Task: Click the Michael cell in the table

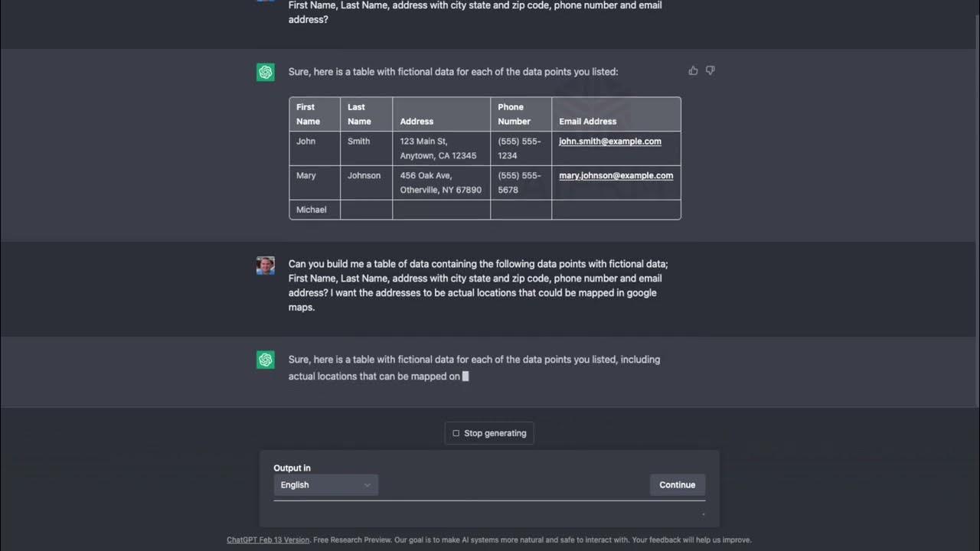Action: point(312,210)
